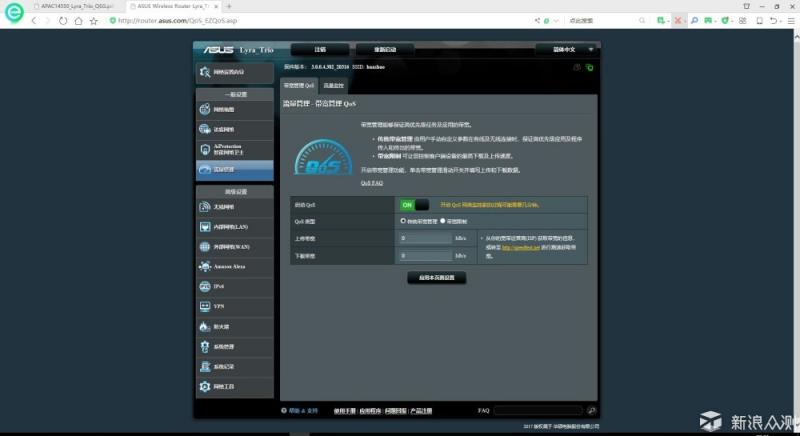
Task: Open the QoS FAQ link
Action: [x=372, y=183]
